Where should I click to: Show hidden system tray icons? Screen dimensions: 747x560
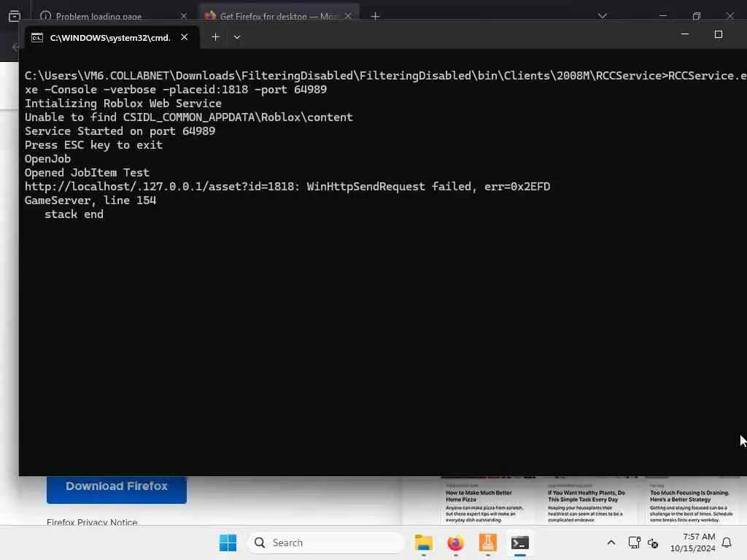[611, 542]
